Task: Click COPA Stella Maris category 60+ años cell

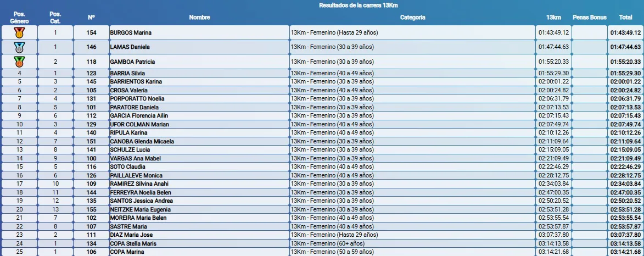Action: [327, 243]
